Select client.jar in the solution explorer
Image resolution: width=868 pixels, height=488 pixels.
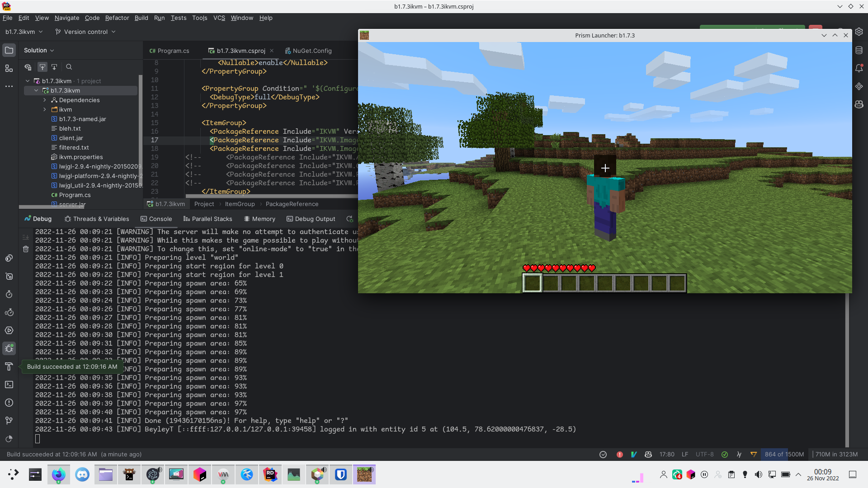click(x=71, y=138)
